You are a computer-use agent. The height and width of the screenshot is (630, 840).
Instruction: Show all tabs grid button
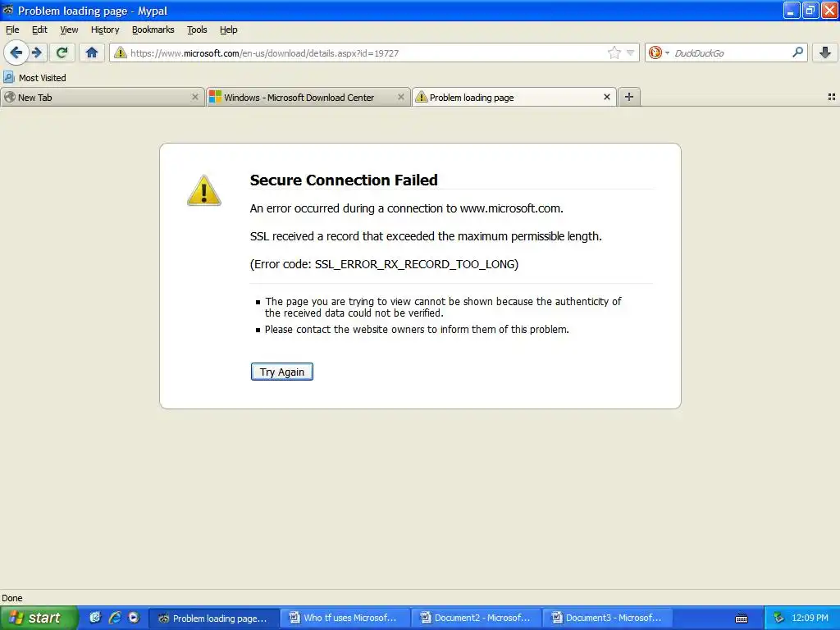[832, 97]
